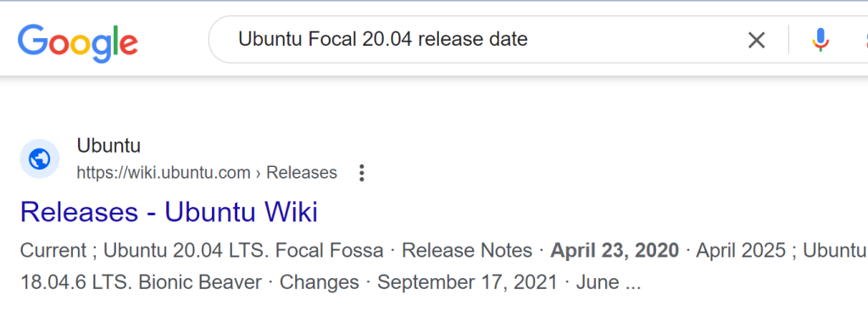Click the April 2025 text in snippet
868x334 pixels.
[x=741, y=250]
